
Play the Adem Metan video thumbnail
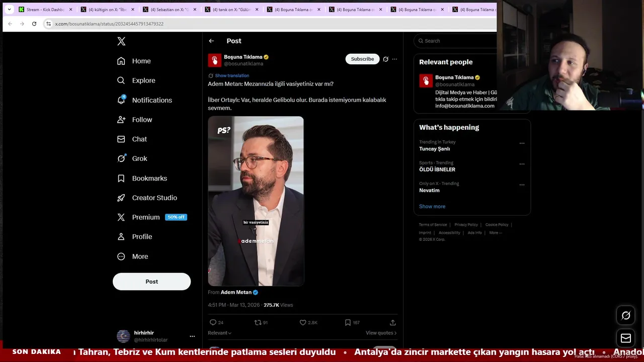[x=256, y=201]
